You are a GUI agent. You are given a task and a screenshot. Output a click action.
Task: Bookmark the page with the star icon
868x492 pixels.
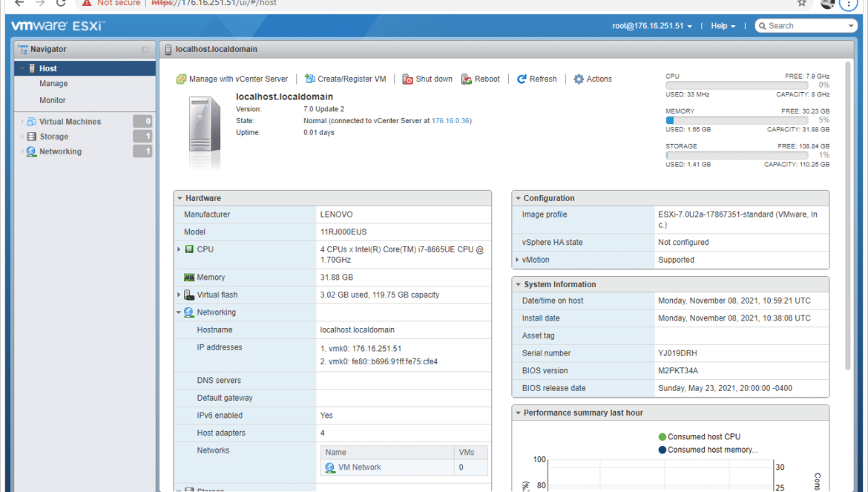click(x=801, y=3)
